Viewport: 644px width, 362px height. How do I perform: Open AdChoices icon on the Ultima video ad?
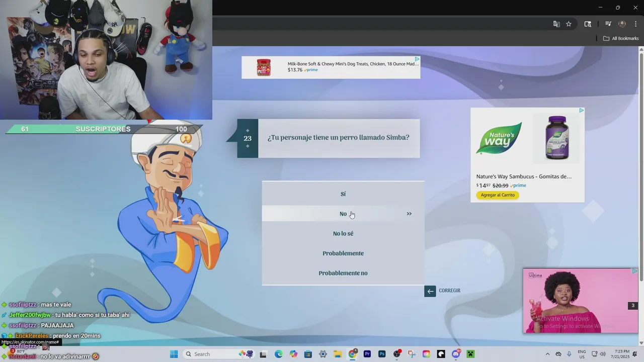[x=635, y=271]
